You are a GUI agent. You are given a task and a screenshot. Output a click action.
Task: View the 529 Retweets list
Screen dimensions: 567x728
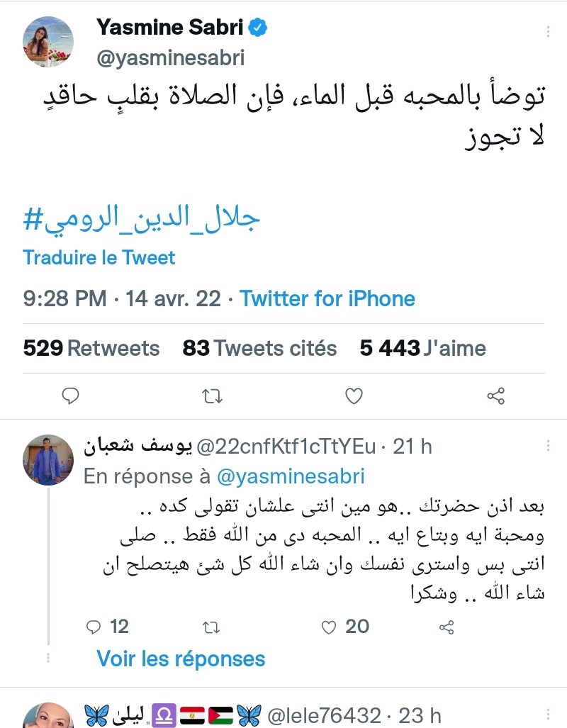(x=91, y=348)
